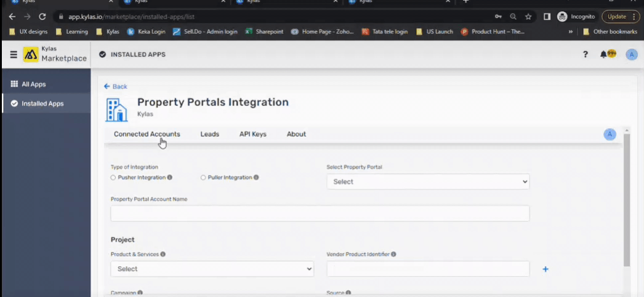
Task: Click the Update button in Chrome
Action: pos(621,17)
